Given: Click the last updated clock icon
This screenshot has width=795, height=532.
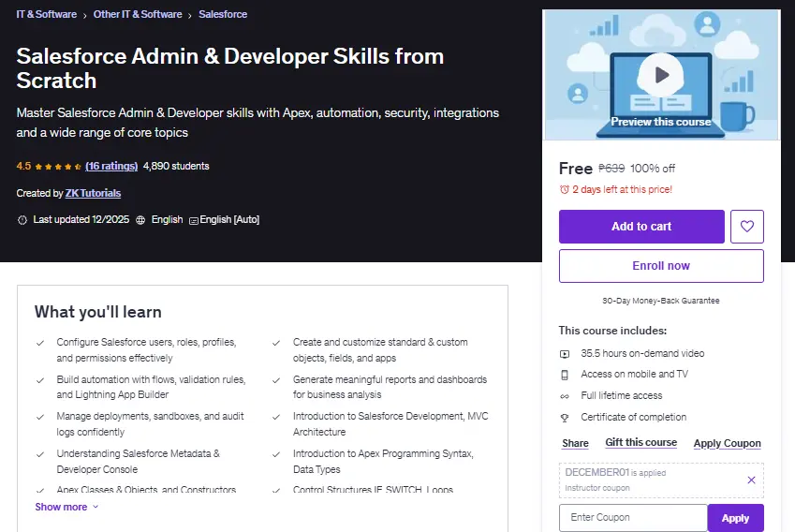Looking at the screenshot, I should (22, 220).
